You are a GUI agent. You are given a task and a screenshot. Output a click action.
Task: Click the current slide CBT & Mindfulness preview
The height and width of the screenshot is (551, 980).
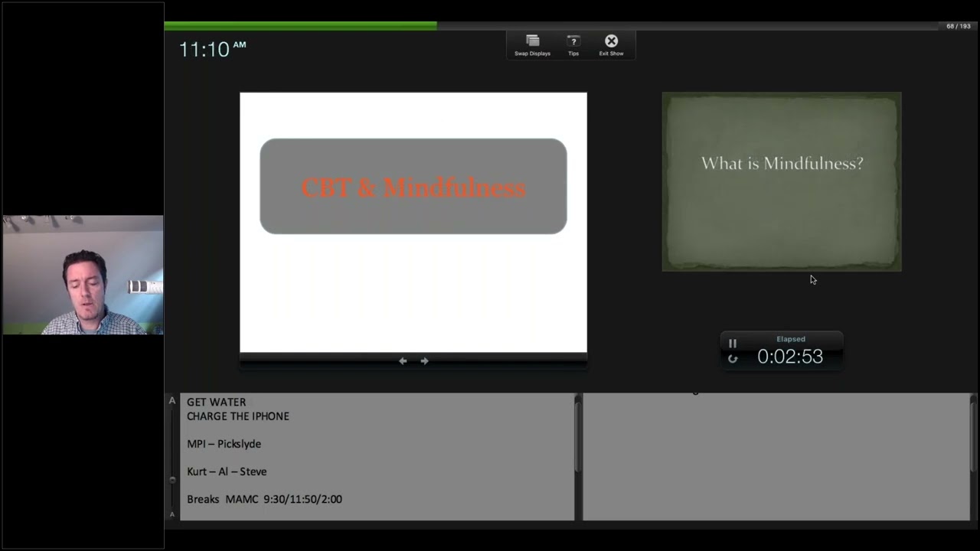click(x=413, y=222)
